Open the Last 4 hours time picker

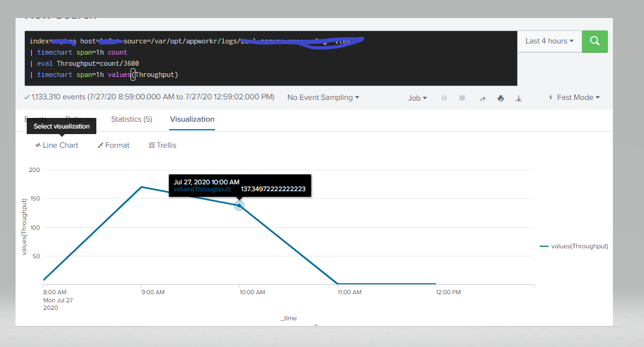[549, 41]
